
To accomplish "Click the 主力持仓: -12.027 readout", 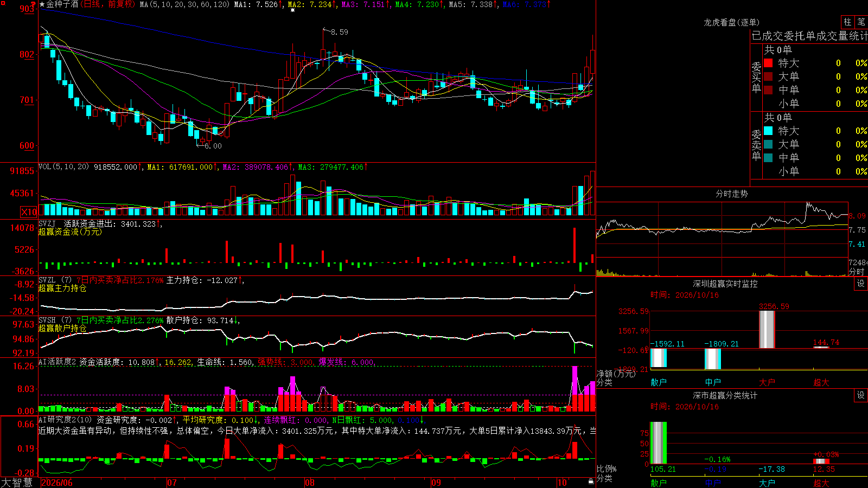I will point(202,280).
